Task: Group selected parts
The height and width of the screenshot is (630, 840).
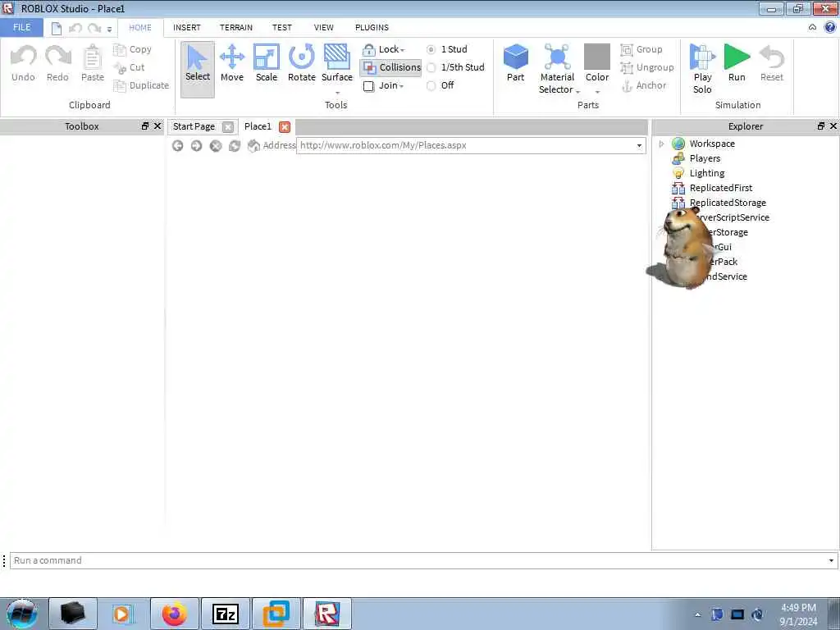Action: click(x=641, y=49)
